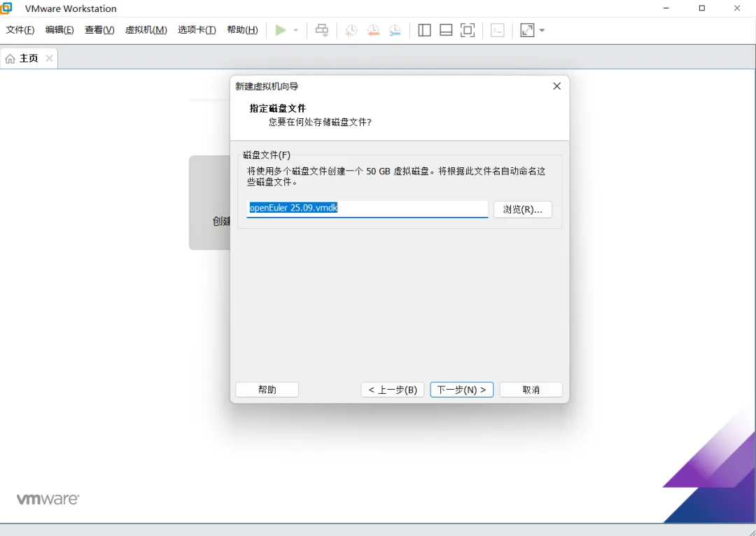The height and width of the screenshot is (536, 756).
Task: Click the 下一步(N) > button
Action: point(461,390)
